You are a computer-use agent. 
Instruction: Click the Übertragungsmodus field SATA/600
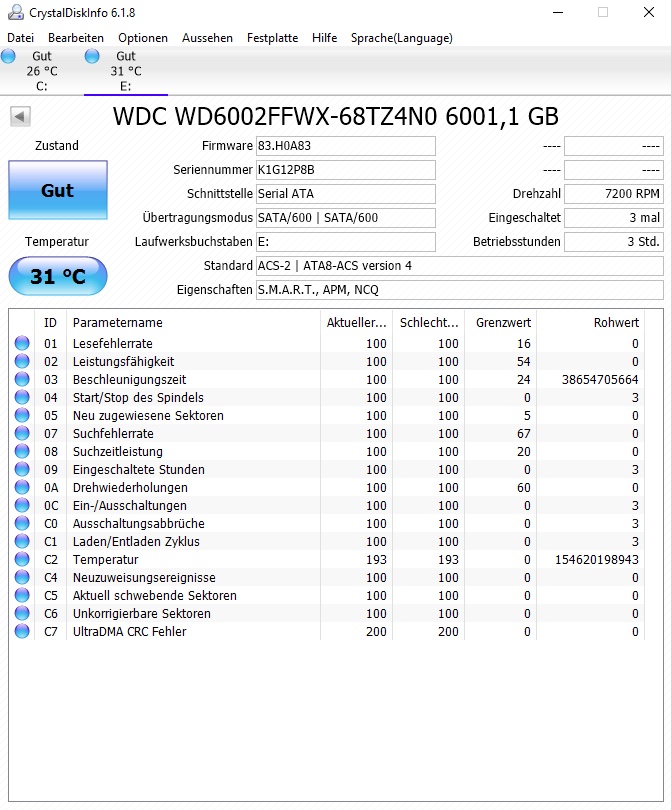(346, 218)
